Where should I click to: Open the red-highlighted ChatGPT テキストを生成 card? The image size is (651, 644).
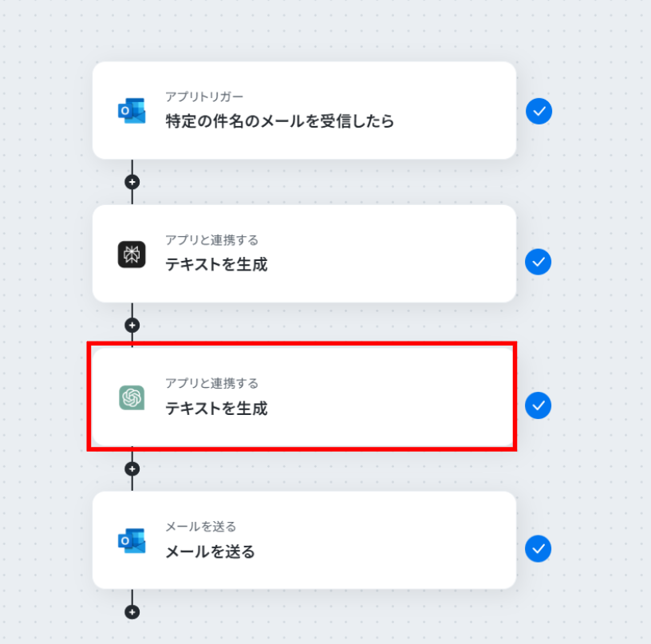pyautogui.click(x=302, y=397)
